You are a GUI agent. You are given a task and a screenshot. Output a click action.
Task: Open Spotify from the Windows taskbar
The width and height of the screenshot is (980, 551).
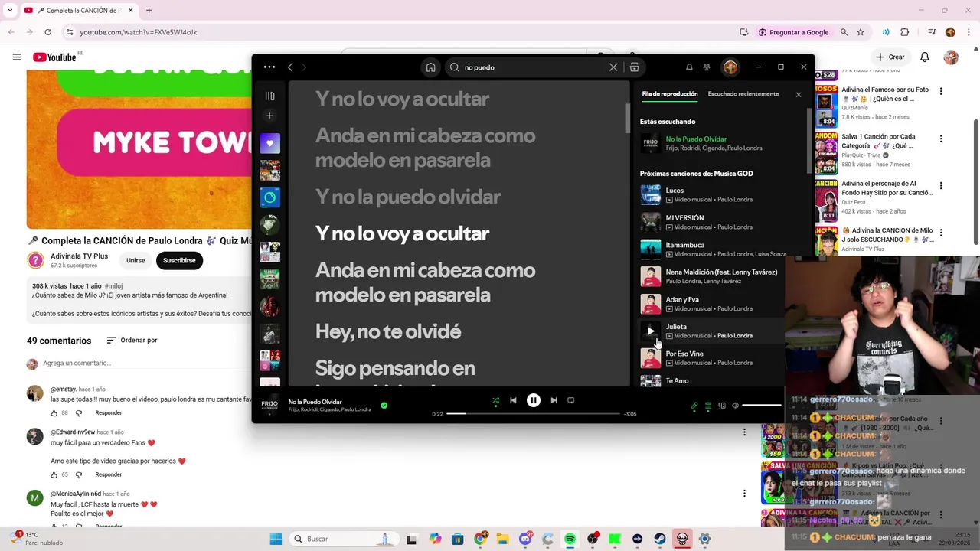pyautogui.click(x=570, y=539)
